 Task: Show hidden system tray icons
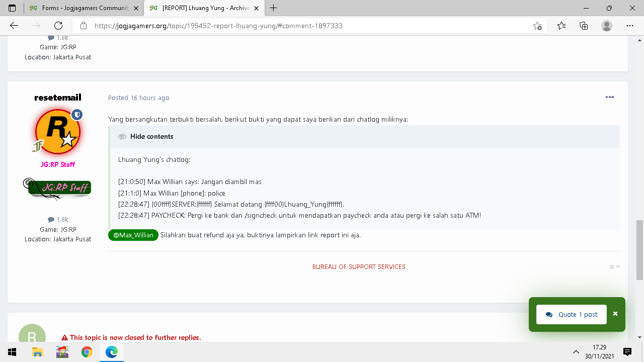point(576,352)
